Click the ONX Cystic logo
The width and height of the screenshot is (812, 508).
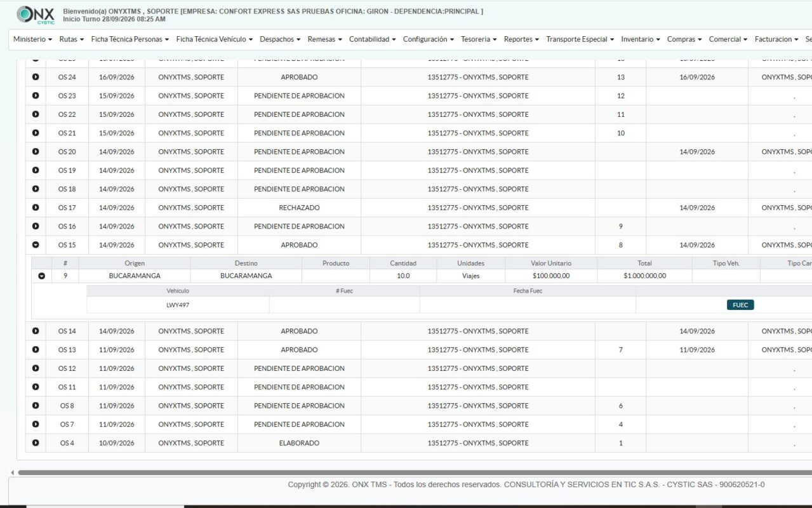(36, 15)
